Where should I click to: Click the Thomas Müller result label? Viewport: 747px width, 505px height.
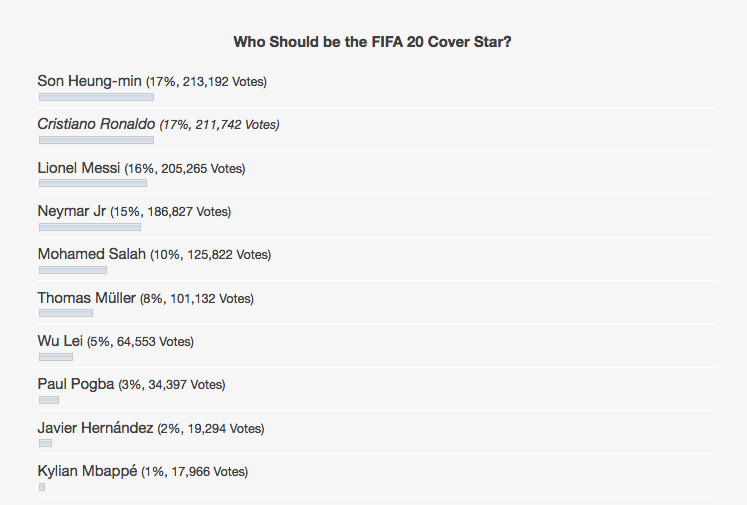click(x=145, y=298)
